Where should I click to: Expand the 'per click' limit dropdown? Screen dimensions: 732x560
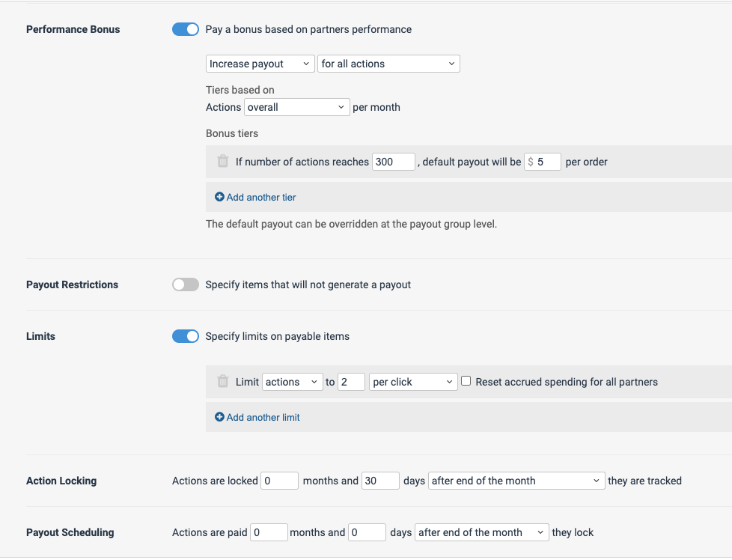(413, 382)
